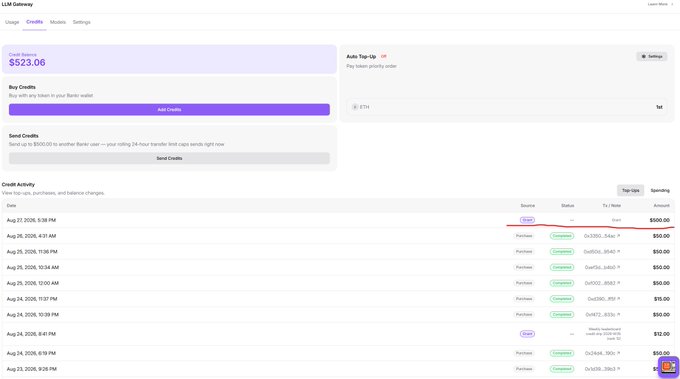Click Purchase badge on Aug 23 row
The image size is (680, 379).
click(524, 369)
